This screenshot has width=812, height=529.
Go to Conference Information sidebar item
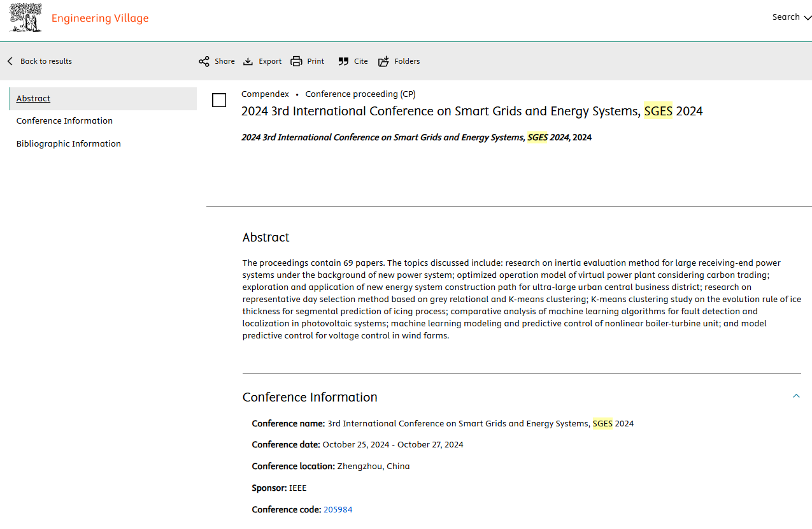(x=64, y=120)
